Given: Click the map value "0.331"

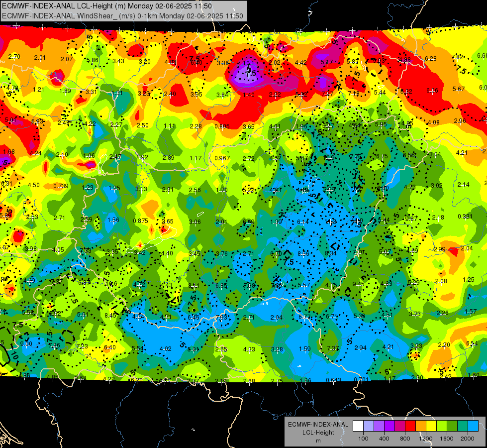Looking at the screenshot, I should (465, 217).
